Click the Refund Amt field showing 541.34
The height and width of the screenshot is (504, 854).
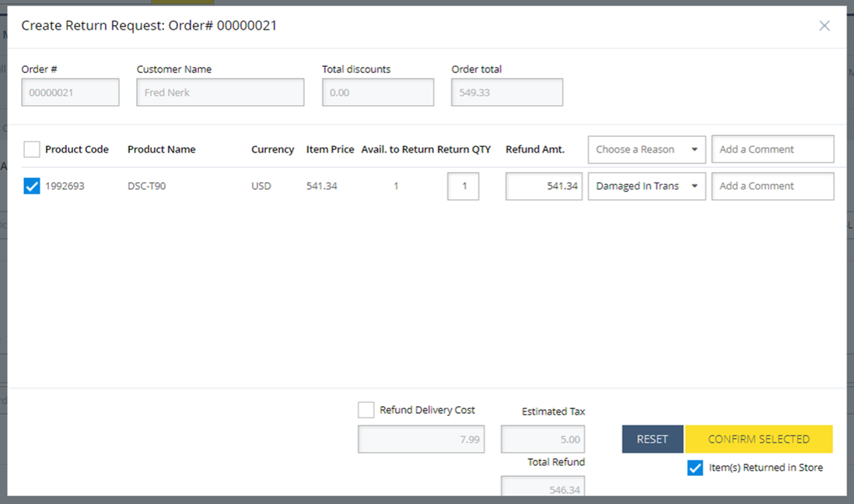tap(544, 186)
